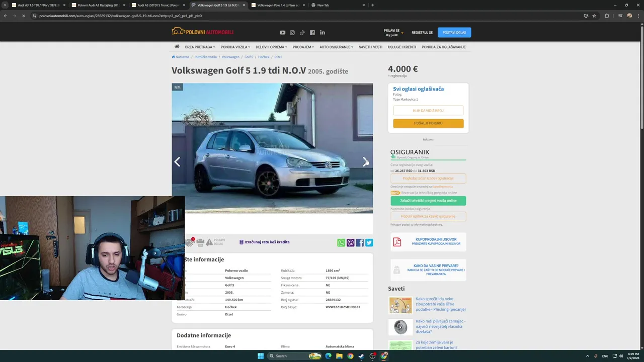Open Ponuda za oglašavanje menu item
The width and height of the screenshot is (644, 362).
pyautogui.click(x=444, y=47)
